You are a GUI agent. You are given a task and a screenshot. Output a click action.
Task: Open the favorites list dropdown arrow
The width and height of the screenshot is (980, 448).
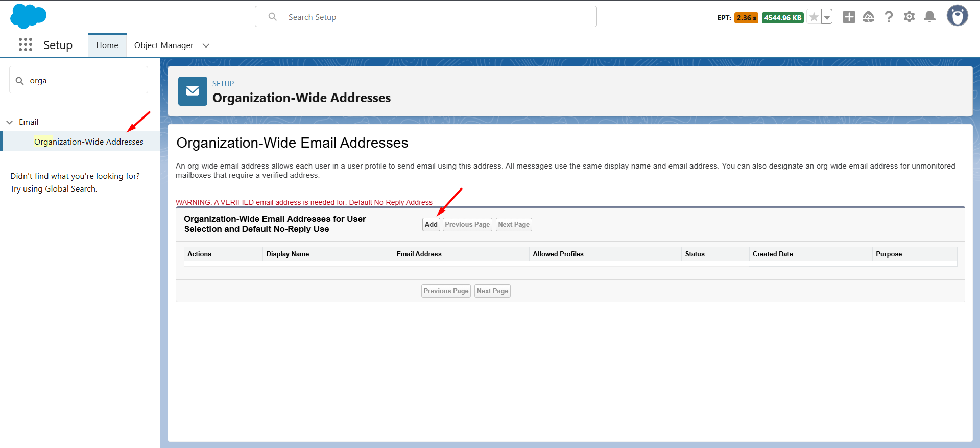827,17
